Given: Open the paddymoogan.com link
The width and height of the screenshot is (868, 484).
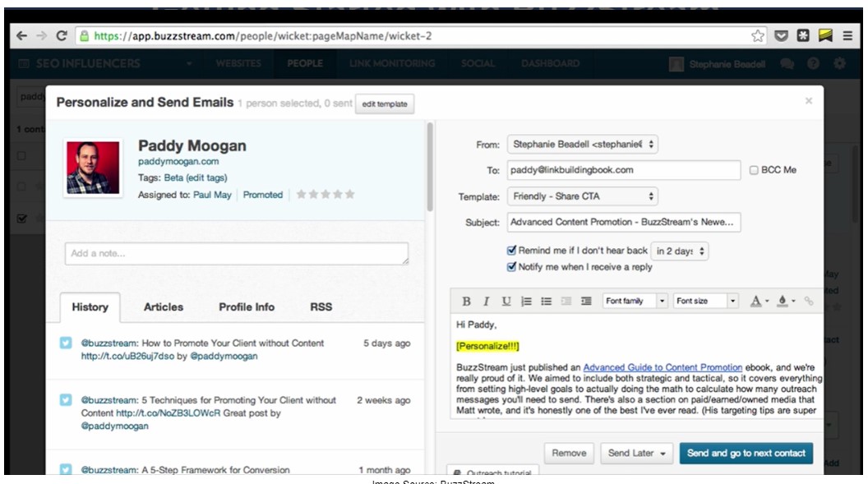Looking at the screenshot, I should pos(178,162).
